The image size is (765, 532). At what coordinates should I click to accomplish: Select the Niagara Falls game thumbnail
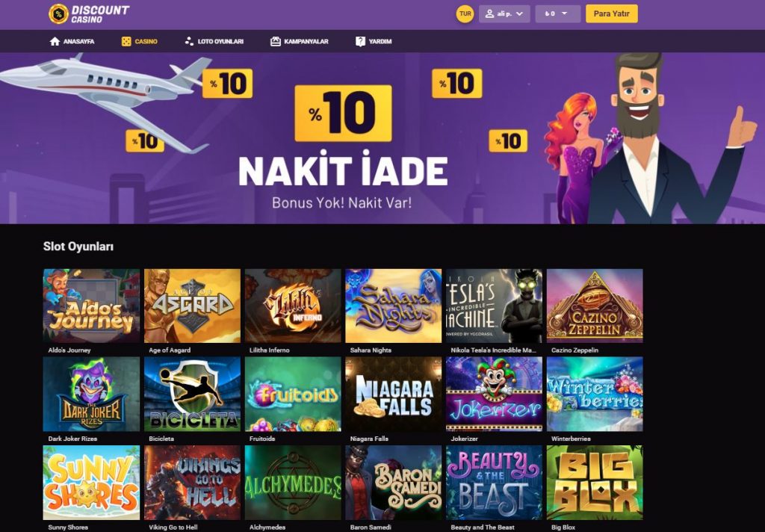pyautogui.click(x=393, y=394)
